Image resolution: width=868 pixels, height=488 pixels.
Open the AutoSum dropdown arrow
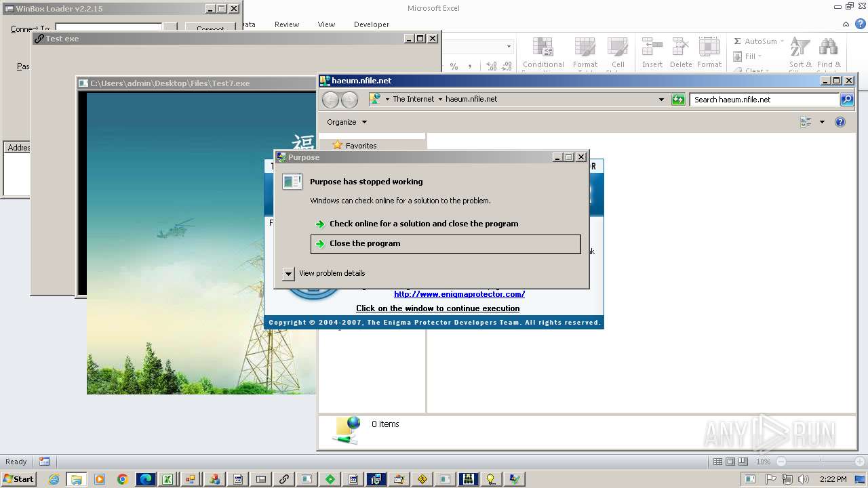[x=782, y=41]
